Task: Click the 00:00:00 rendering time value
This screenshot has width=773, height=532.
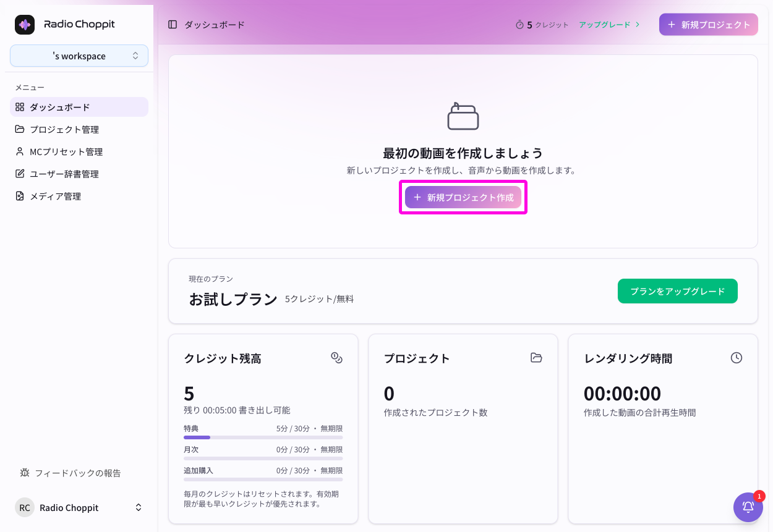Action: pyautogui.click(x=622, y=394)
